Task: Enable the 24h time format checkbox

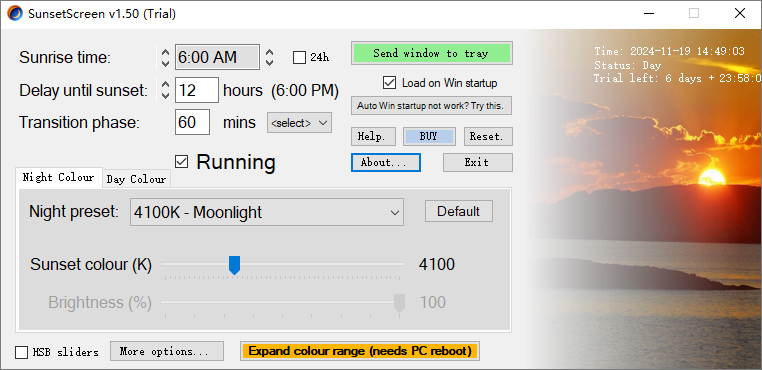Action: tap(299, 57)
